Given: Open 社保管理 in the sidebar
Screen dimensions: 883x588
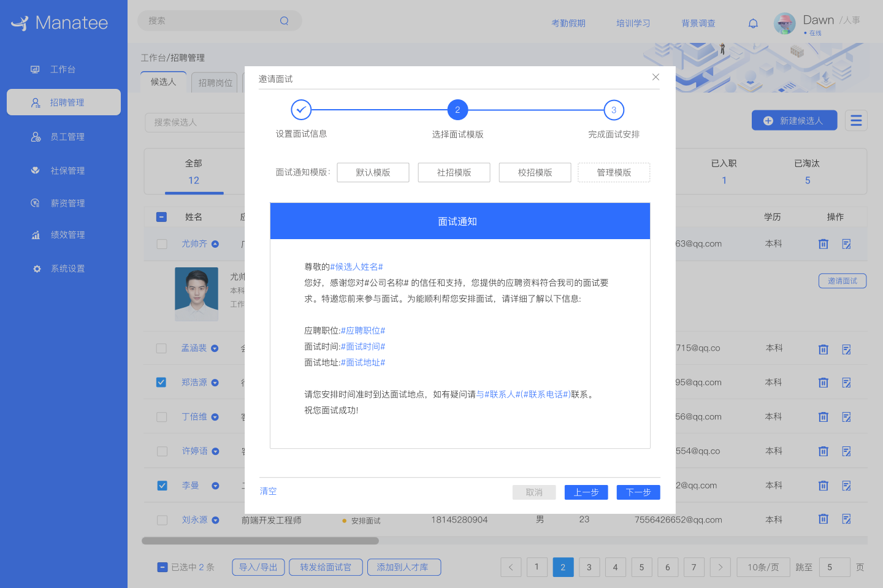Looking at the screenshot, I should tap(67, 170).
